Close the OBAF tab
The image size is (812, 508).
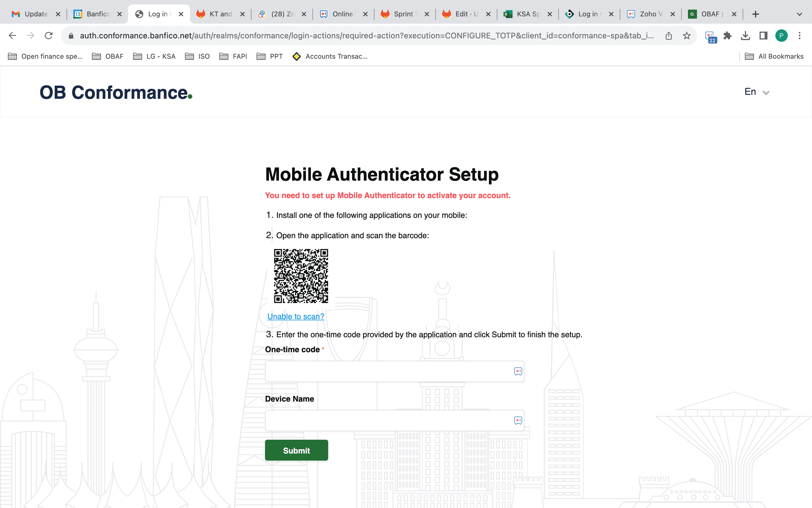coord(734,14)
